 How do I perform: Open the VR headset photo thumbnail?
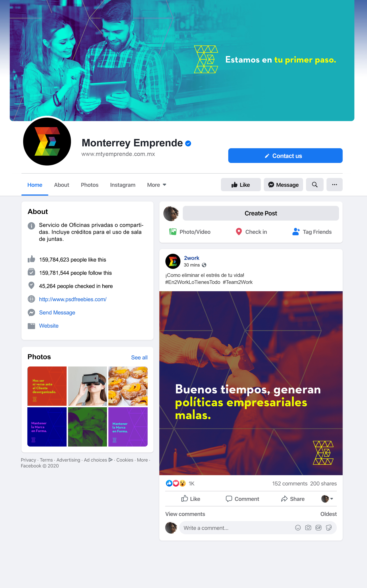pos(87,386)
